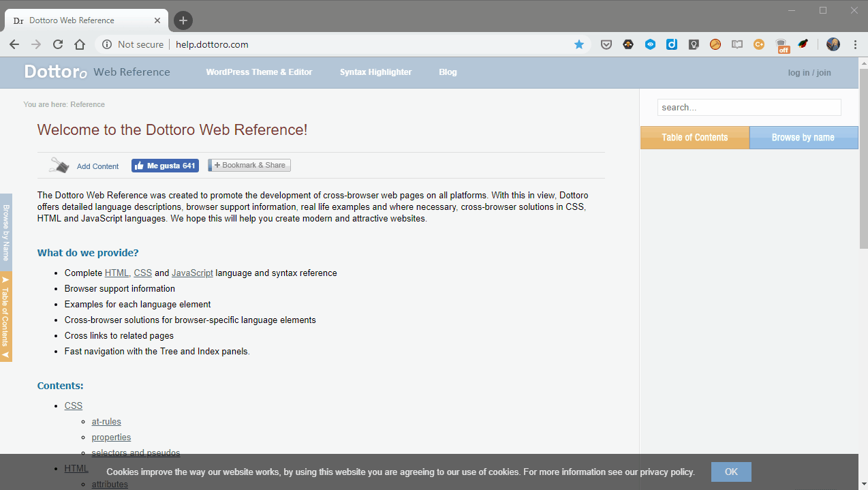Open Syntax Highlighter in the top navigation
Viewport: 868px width, 490px height.
click(375, 72)
